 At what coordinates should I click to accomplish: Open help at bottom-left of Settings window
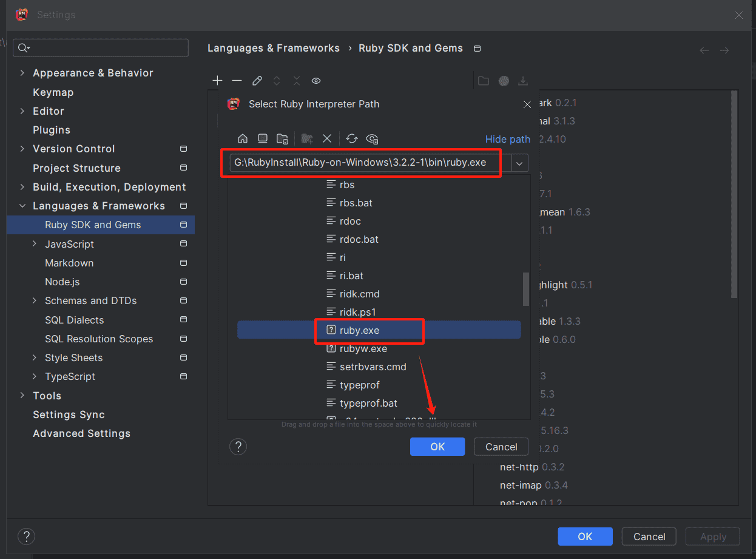(x=26, y=537)
